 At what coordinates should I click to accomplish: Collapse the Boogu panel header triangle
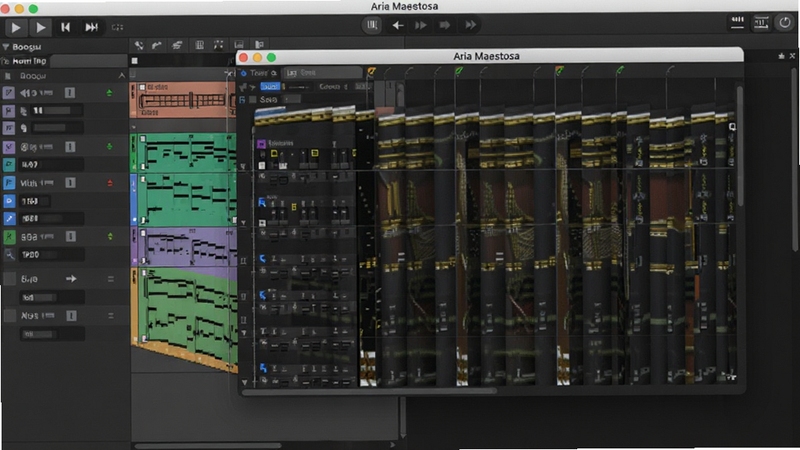tap(6, 47)
